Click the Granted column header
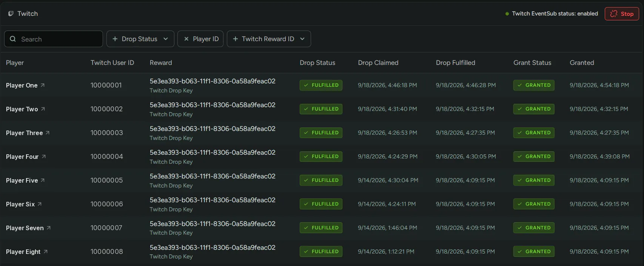Image resolution: width=644 pixels, height=266 pixels. 582,63
